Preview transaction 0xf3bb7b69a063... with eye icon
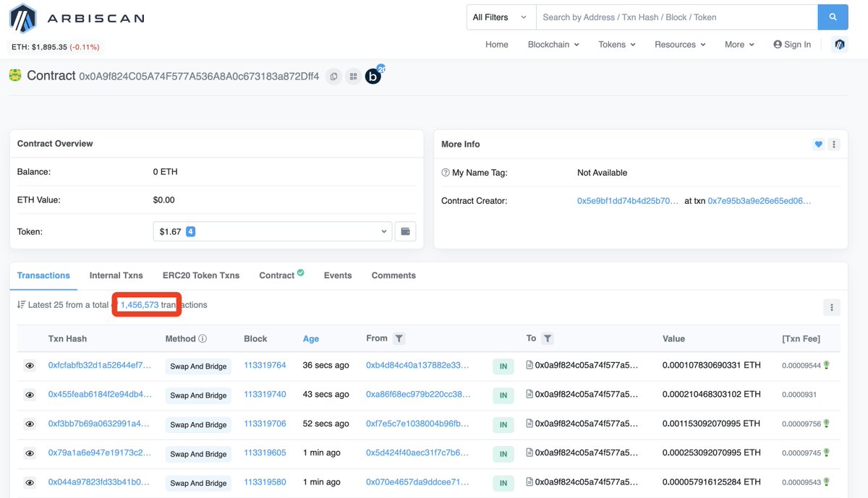The width and height of the screenshot is (868, 498). (30, 424)
